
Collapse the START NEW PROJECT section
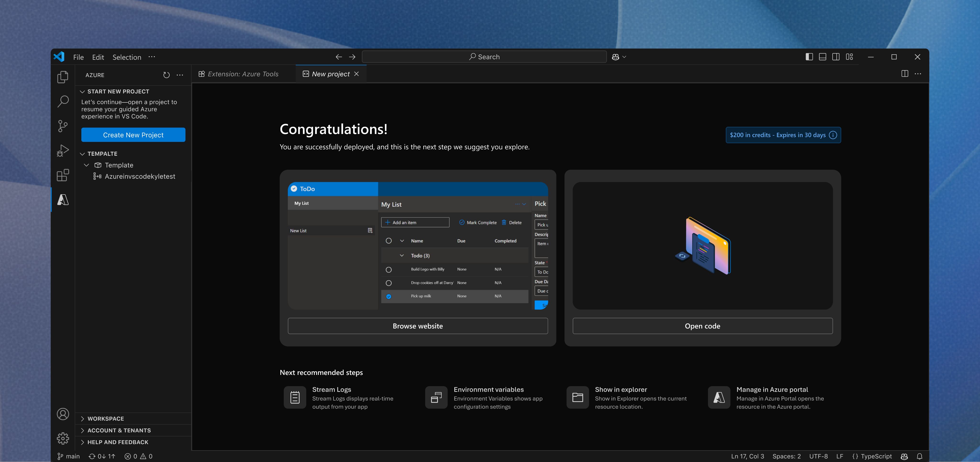(82, 91)
